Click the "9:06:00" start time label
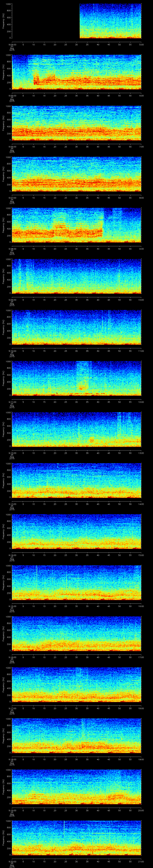Image resolution: width=153 pixels, height=868 pixels. pyautogui.click(x=12, y=146)
